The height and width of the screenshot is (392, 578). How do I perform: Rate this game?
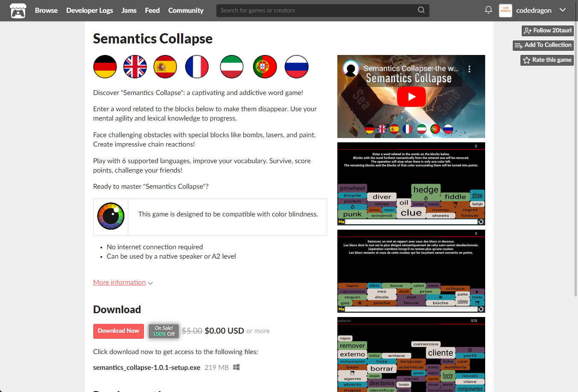(x=547, y=60)
